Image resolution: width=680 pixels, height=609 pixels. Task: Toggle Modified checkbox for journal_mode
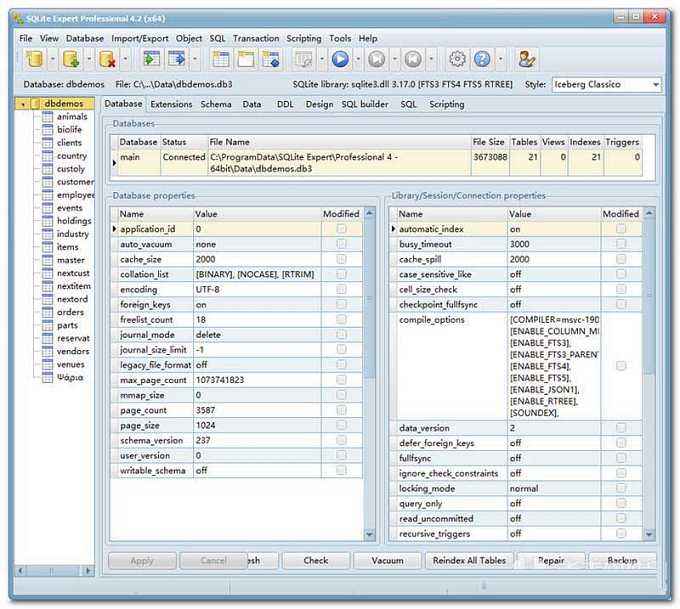341,334
